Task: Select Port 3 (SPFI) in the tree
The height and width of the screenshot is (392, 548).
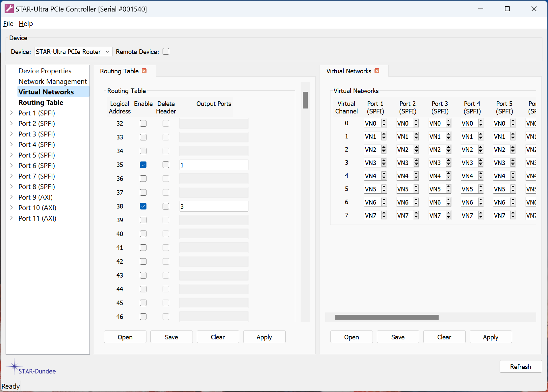Action: tap(37, 134)
